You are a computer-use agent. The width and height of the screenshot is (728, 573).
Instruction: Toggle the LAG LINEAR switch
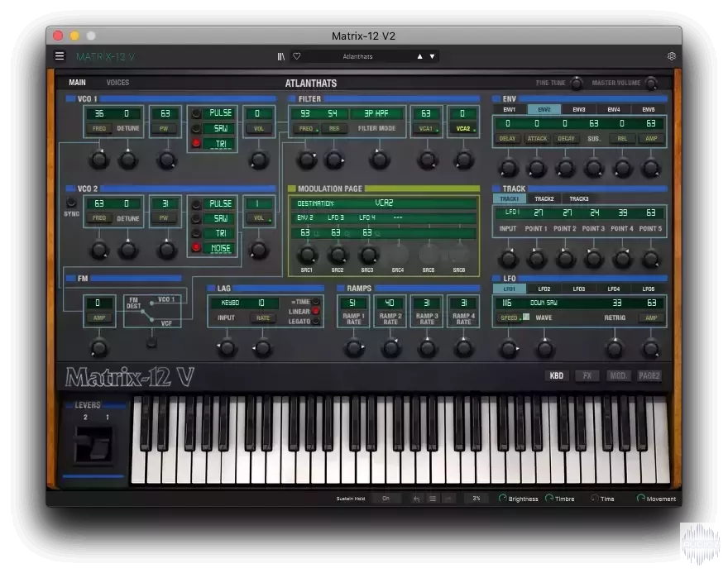coord(316,312)
